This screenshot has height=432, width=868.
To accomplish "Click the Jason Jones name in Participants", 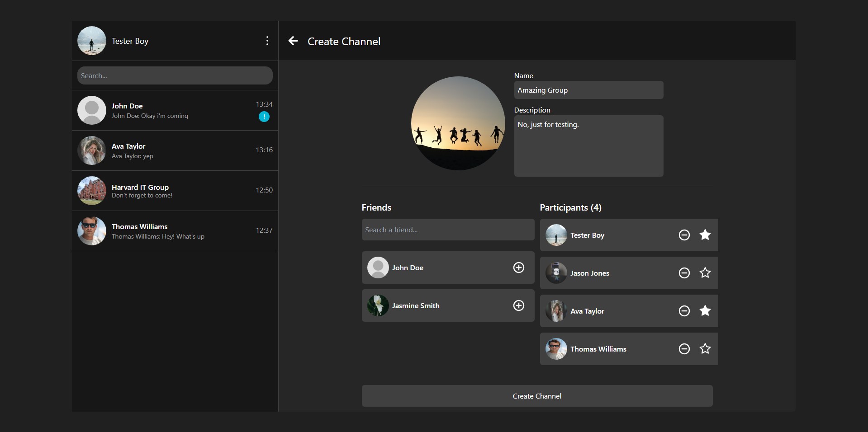I will click(590, 273).
